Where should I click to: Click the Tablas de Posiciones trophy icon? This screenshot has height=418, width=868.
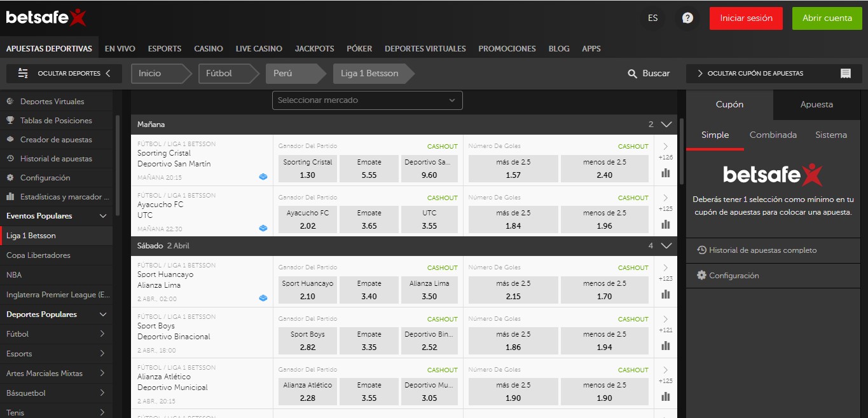[10, 120]
